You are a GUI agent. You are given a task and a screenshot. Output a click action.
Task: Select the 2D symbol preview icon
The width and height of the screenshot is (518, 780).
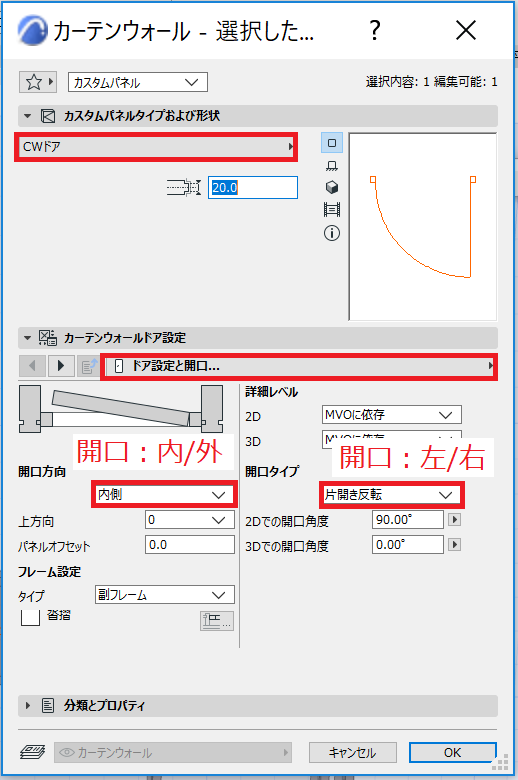point(332,143)
